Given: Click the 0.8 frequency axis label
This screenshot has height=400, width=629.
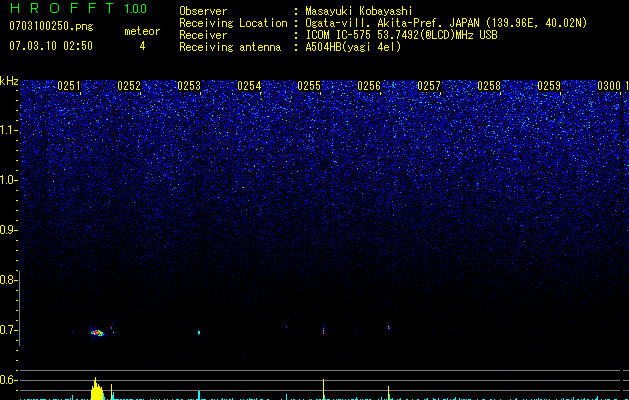Looking at the screenshot, I should click(x=8, y=280).
